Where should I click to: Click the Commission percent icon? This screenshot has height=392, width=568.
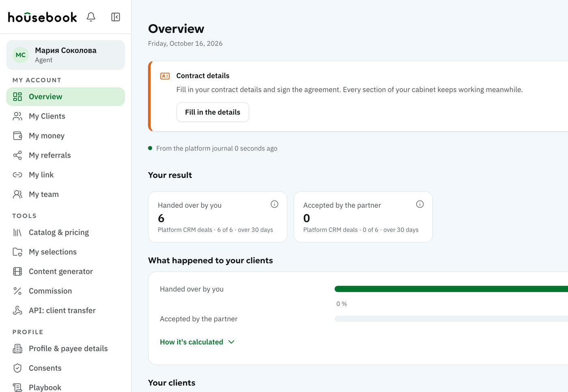tap(17, 291)
